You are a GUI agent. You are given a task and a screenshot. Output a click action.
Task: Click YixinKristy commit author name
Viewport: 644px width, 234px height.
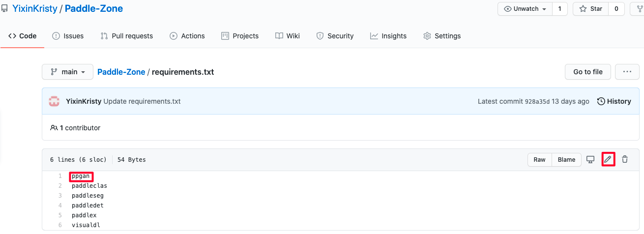coord(84,101)
